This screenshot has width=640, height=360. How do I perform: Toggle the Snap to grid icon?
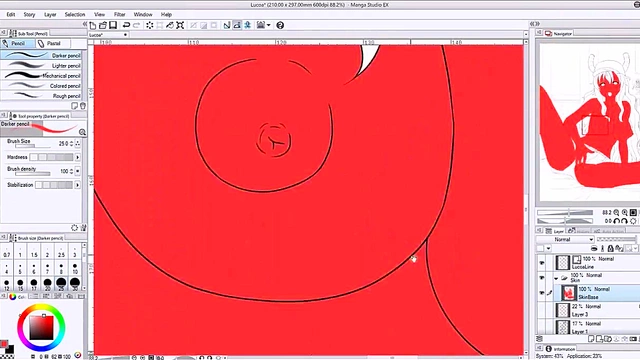247,25
